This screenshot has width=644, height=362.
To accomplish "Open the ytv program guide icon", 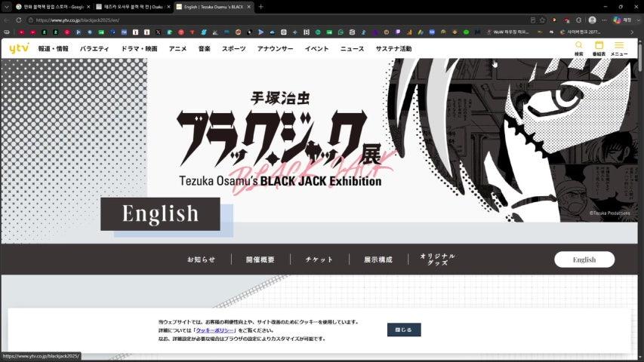I will click(599, 48).
